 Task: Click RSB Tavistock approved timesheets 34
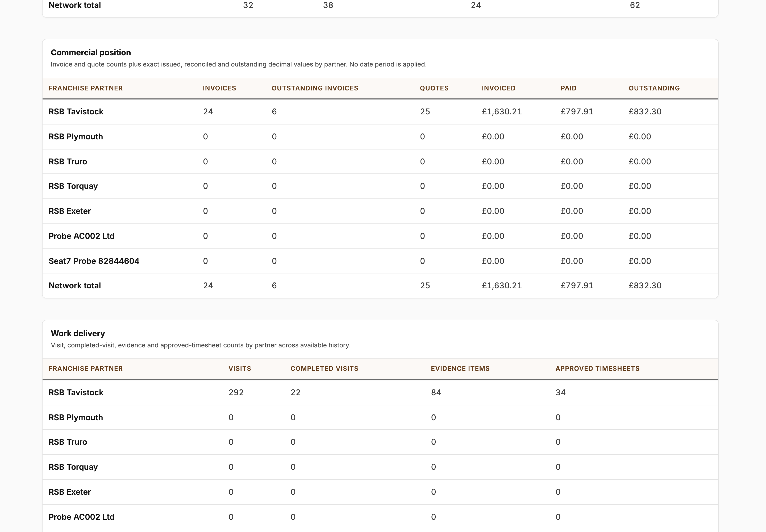point(561,393)
